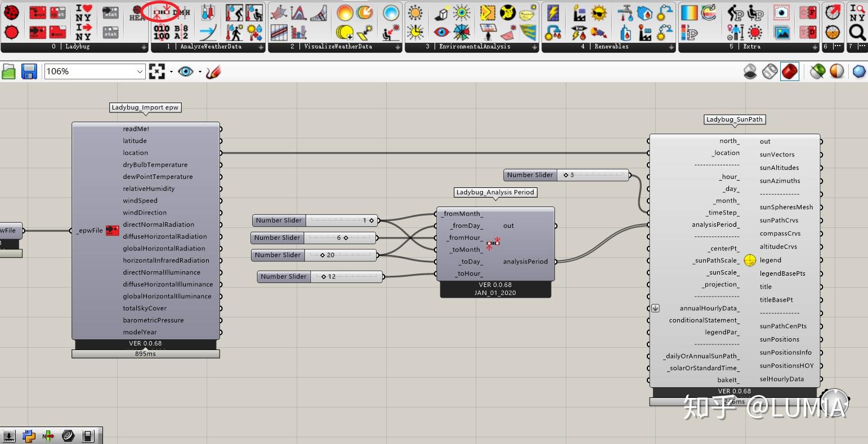Click the green open file folder icon
The width and height of the screenshot is (868, 444).
pyautogui.click(x=8, y=71)
